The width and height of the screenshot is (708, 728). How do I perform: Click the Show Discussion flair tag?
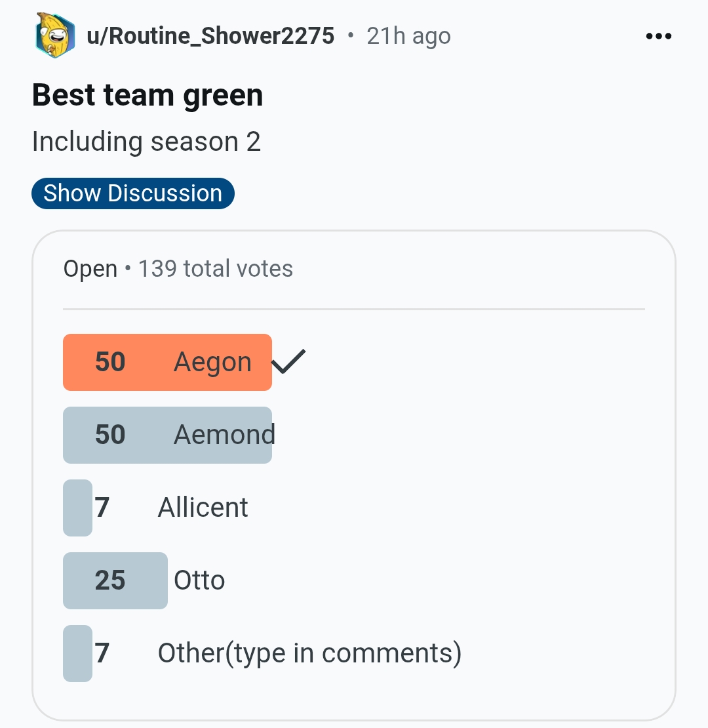click(132, 193)
